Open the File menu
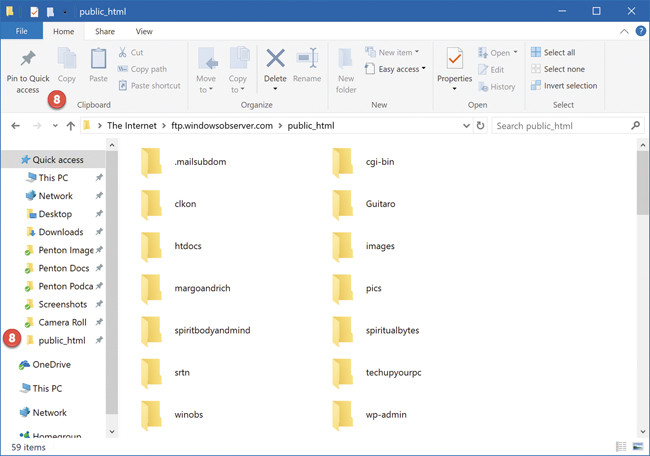 [21, 32]
